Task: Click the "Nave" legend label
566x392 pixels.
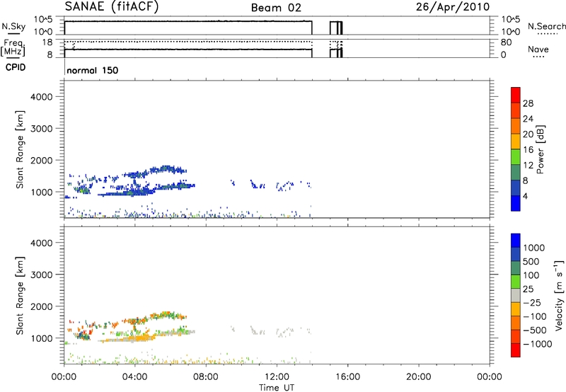Action: coord(538,50)
